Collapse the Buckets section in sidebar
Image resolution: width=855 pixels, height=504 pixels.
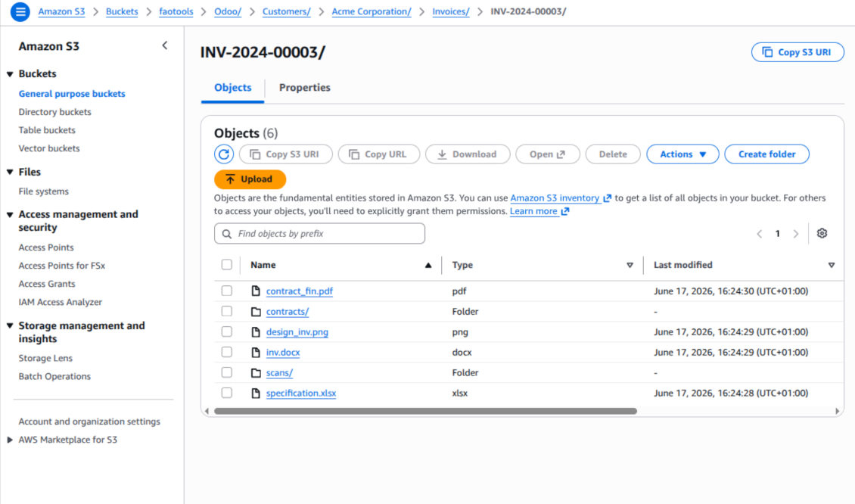[x=10, y=74]
